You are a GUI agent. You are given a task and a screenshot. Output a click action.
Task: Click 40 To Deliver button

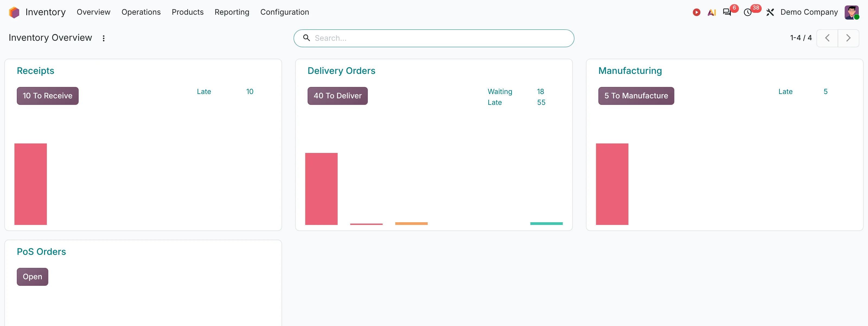coord(337,96)
